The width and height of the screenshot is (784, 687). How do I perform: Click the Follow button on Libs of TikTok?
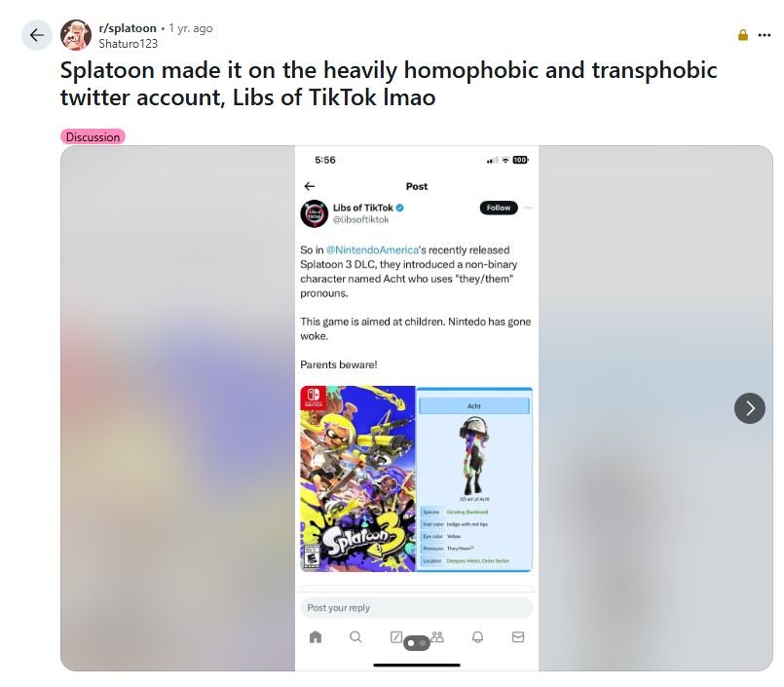[x=499, y=208]
